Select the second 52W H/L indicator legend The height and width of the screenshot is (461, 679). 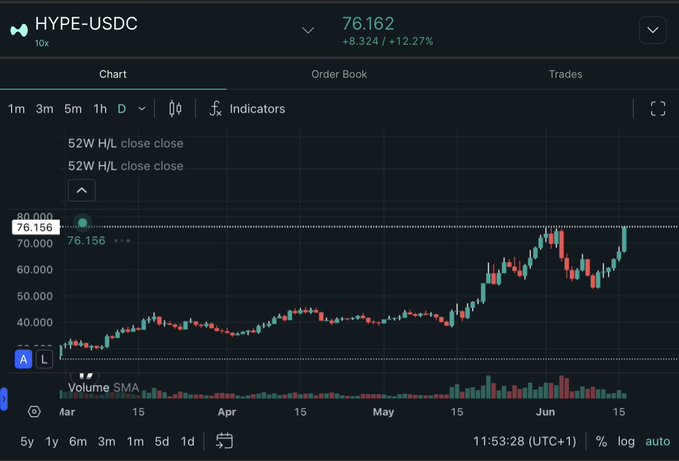click(x=126, y=166)
